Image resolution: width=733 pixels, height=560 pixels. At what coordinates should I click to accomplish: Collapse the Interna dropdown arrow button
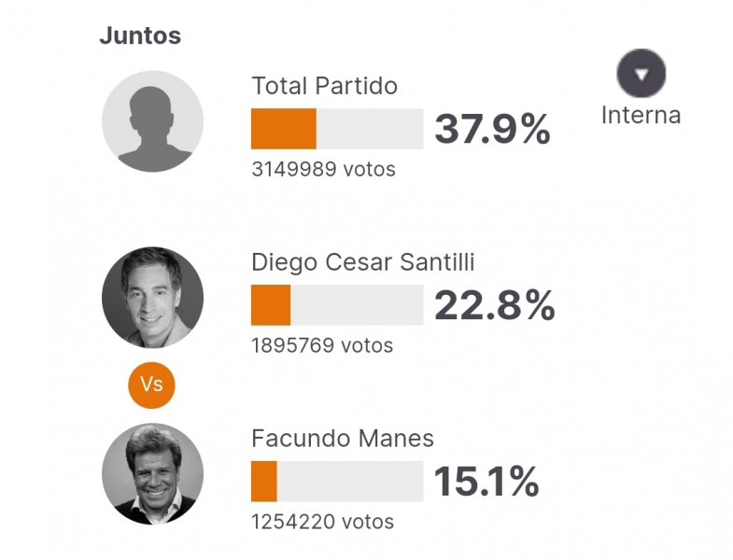[641, 74]
